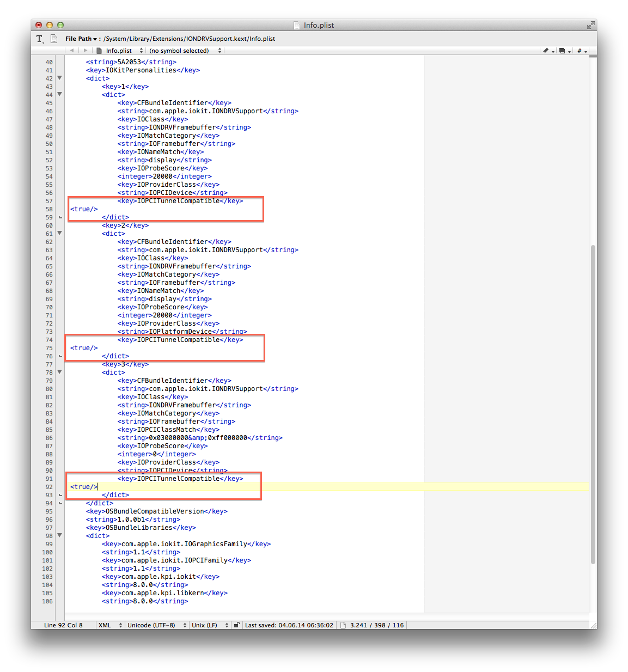Viewport: 628px width, 672px height.
Task: Click com.apple.kpi.libkern key on line 105
Action: tap(164, 593)
